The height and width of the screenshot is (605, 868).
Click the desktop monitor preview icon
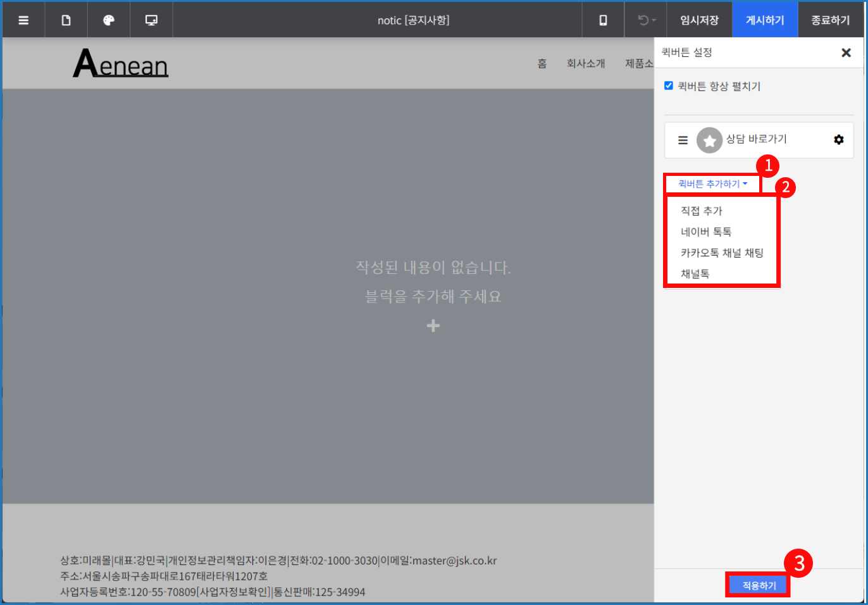click(x=151, y=20)
